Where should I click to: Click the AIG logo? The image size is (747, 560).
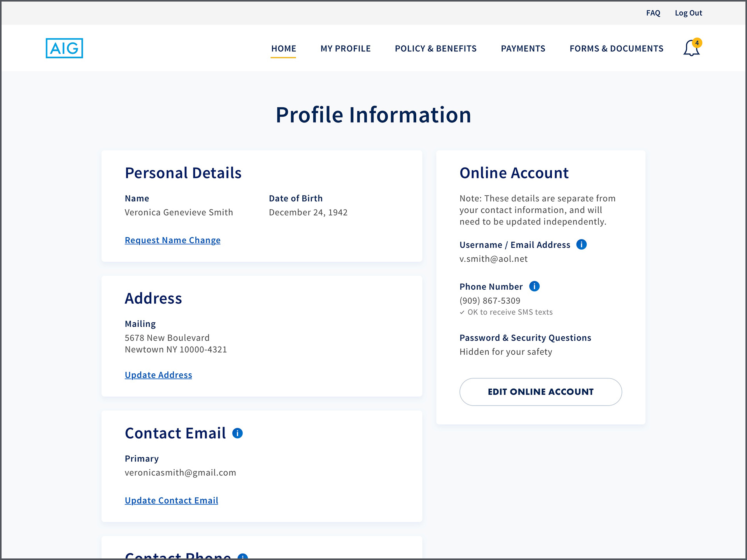pyautogui.click(x=64, y=48)
